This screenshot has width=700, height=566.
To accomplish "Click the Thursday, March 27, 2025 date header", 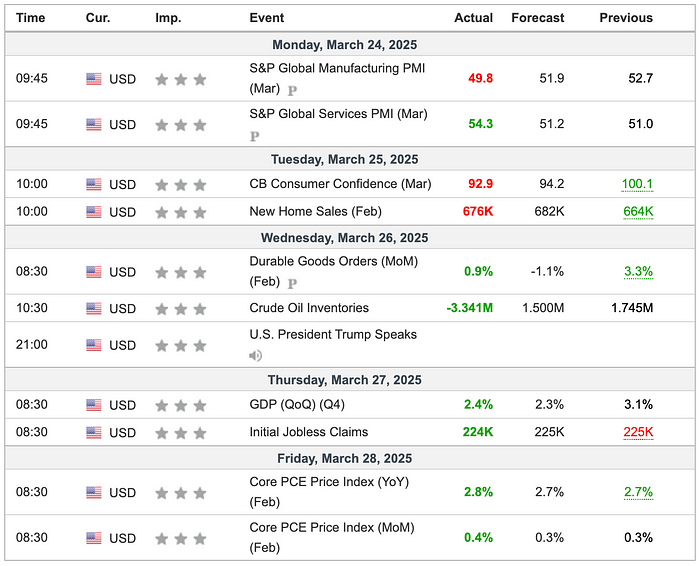I will (345, 380).
